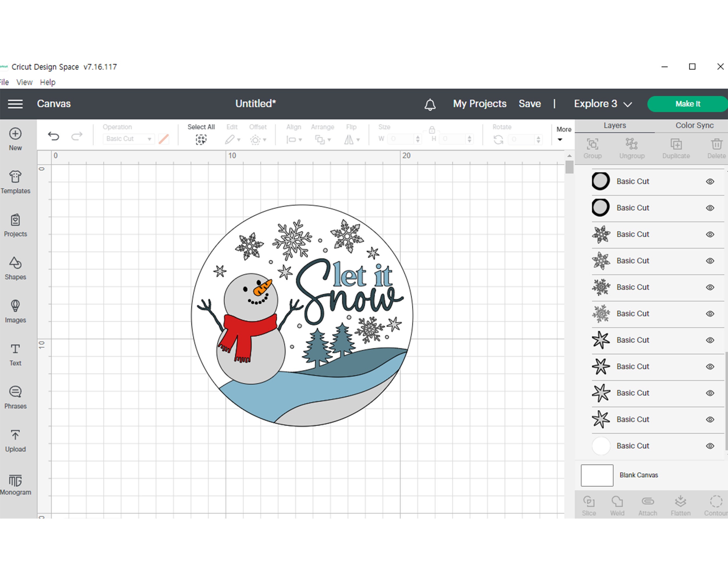
Task: Open the Operation Basic Cut dropdown
Action: point(128,139)
